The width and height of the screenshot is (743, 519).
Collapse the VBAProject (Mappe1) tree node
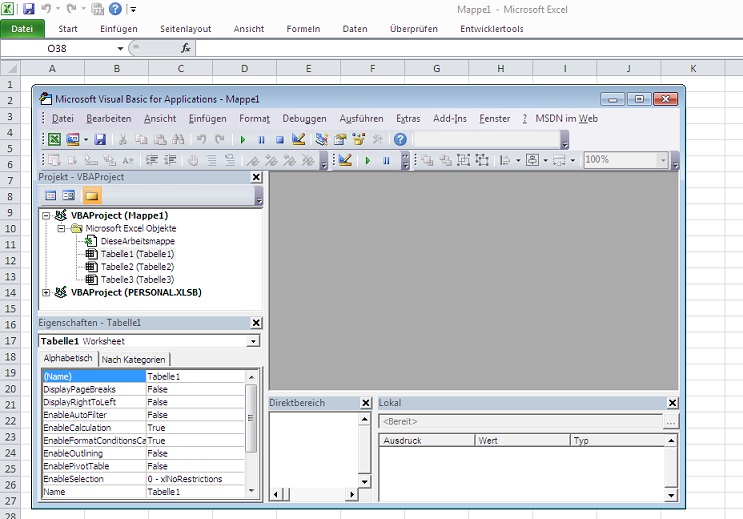click(46, 215)
